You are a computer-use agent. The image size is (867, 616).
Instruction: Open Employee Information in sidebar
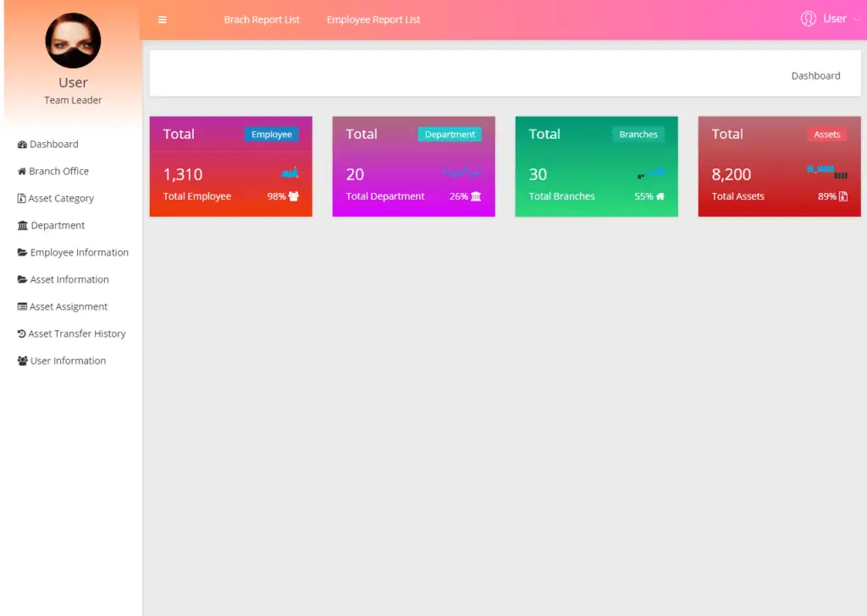point(79,252)
